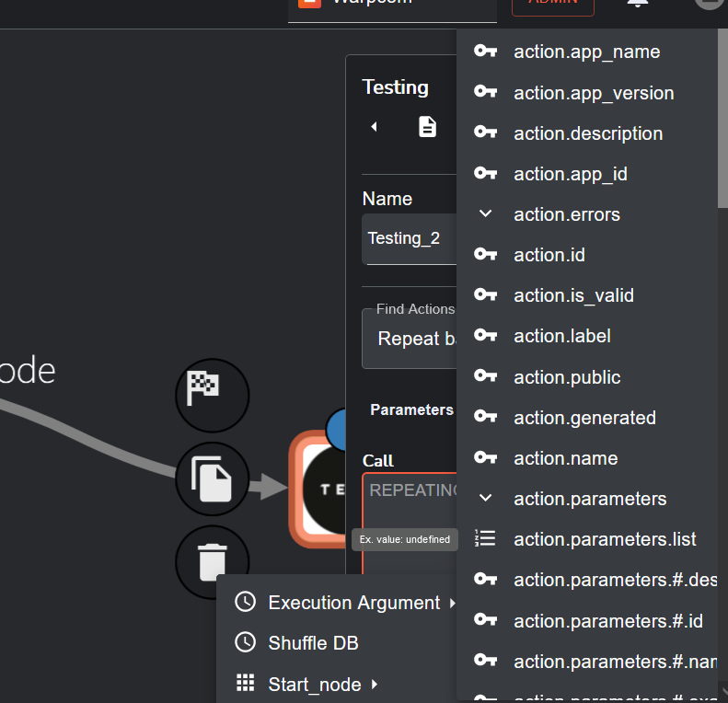Image resolution: width=728 pixels, height=703 pixels.
Task: Click key icon beside action.id
Action: click(485, 254)
